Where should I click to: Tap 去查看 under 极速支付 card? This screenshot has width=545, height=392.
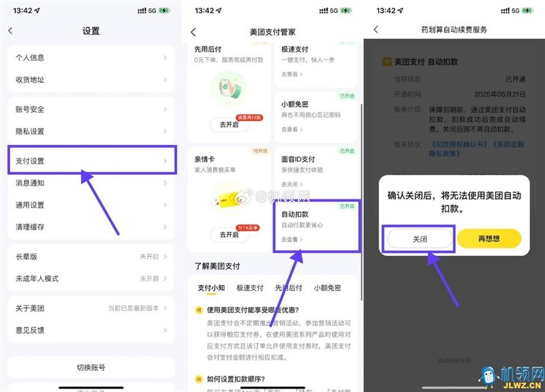292,74
